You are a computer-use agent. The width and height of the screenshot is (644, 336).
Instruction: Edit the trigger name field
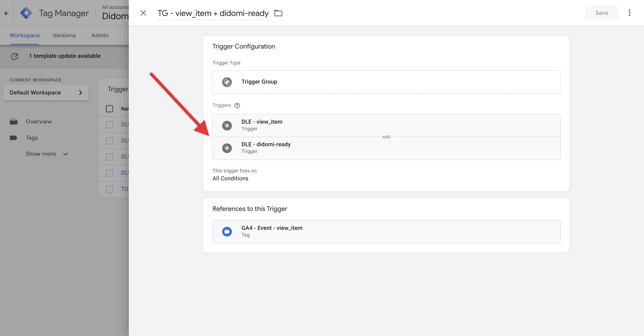coord(213,13)
